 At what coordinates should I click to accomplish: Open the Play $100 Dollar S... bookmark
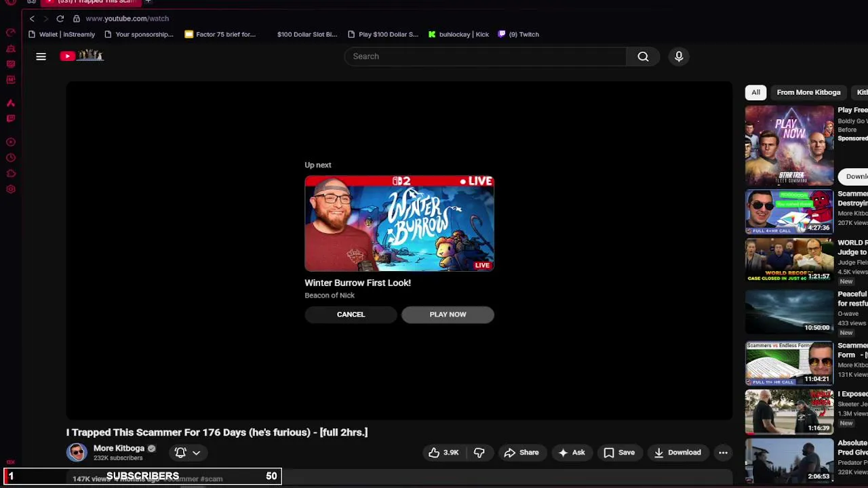coord(383,35)
